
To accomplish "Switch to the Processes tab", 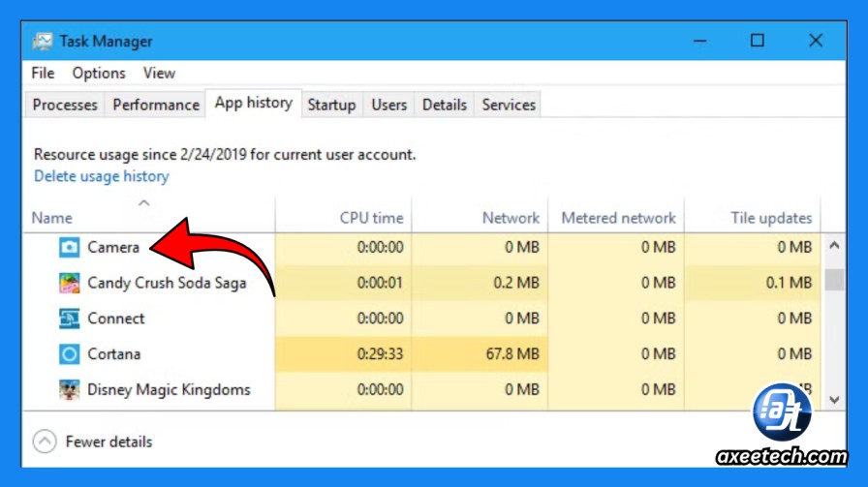I will [x=65, y=105].
